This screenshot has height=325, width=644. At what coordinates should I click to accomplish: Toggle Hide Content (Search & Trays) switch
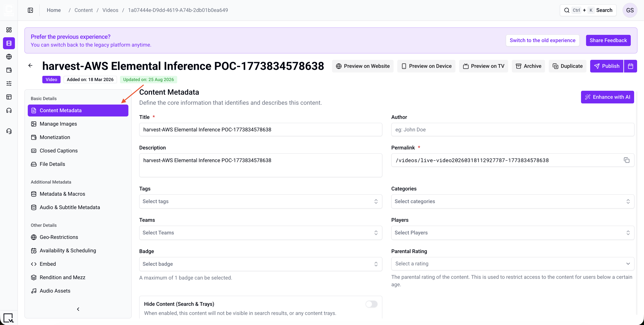(372, 304)
